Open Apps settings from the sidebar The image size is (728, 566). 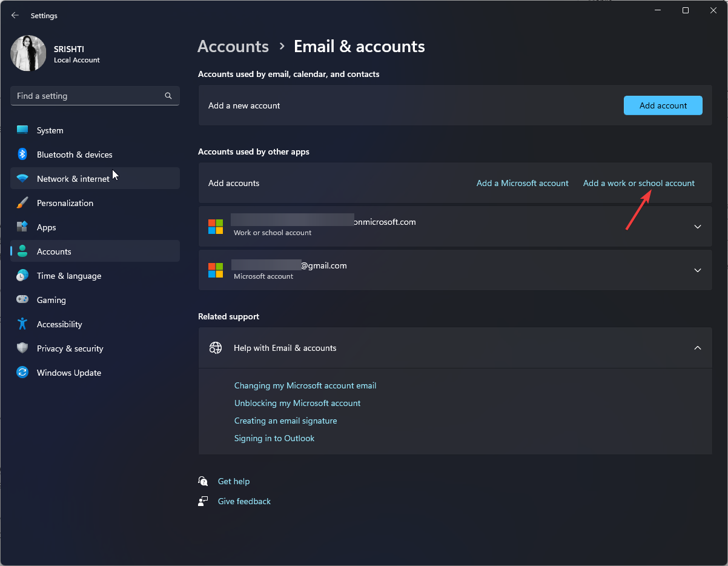47,227
